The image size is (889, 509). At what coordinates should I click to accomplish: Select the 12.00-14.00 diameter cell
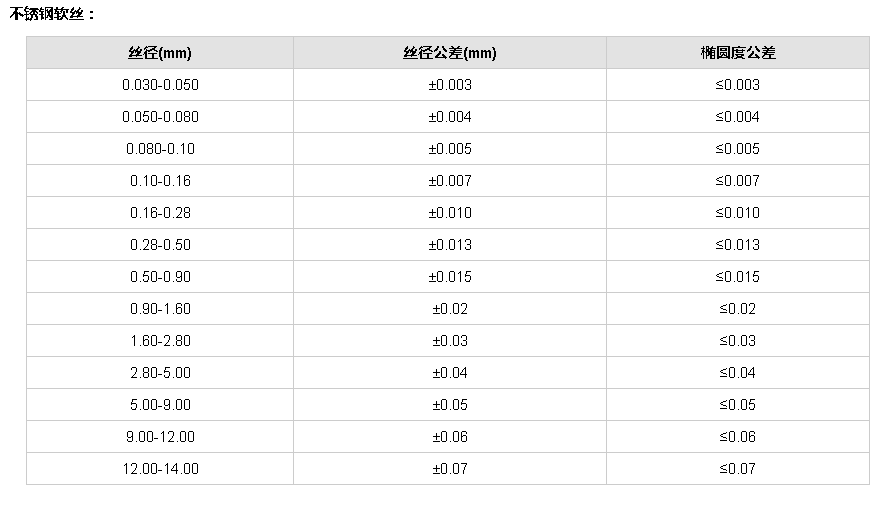(160, 469)
